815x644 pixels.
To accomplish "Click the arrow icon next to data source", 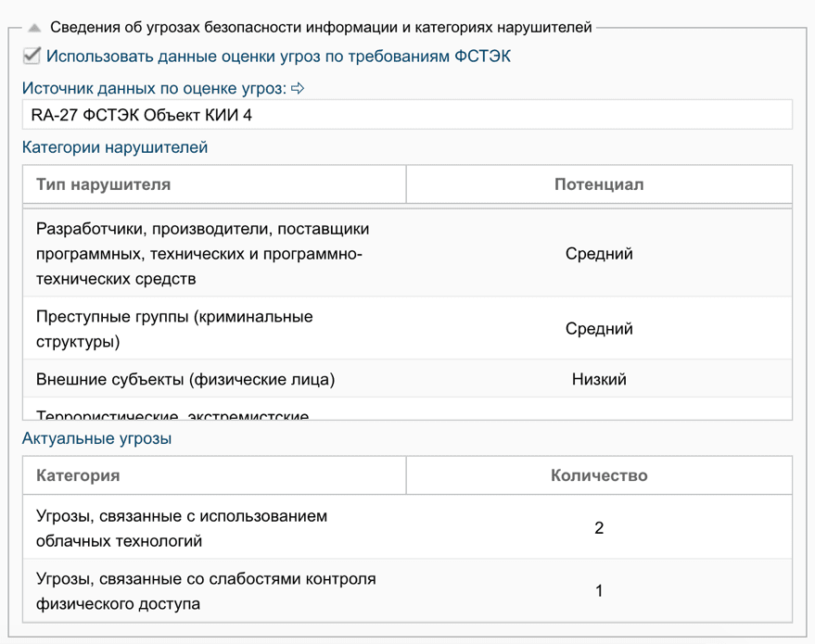I will pos(298,89).
